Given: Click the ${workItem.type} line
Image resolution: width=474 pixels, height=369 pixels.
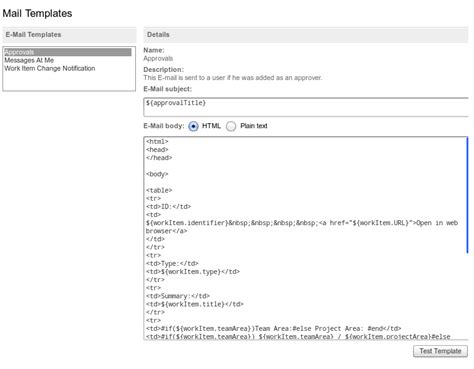Looking at the screenshot, I should (x=193, y=272).
